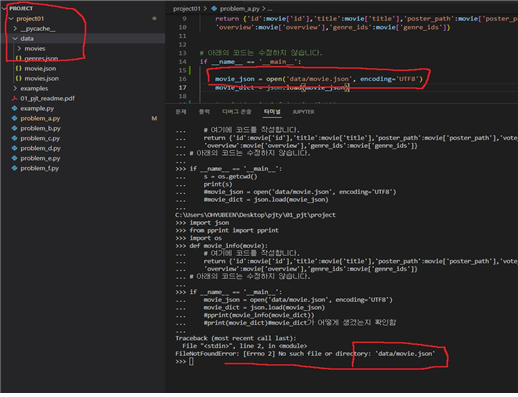Collapse the PROJECT section chevron

(4, 8)
